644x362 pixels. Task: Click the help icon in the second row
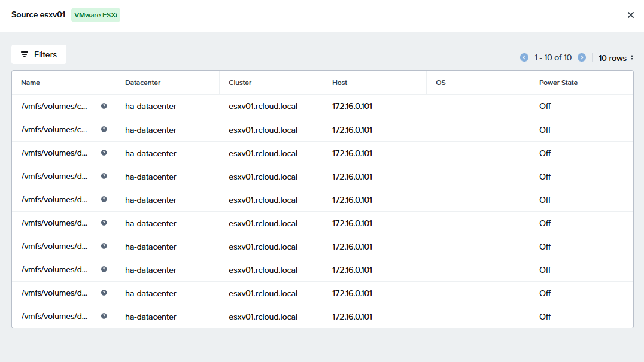[x=104, y=129]
